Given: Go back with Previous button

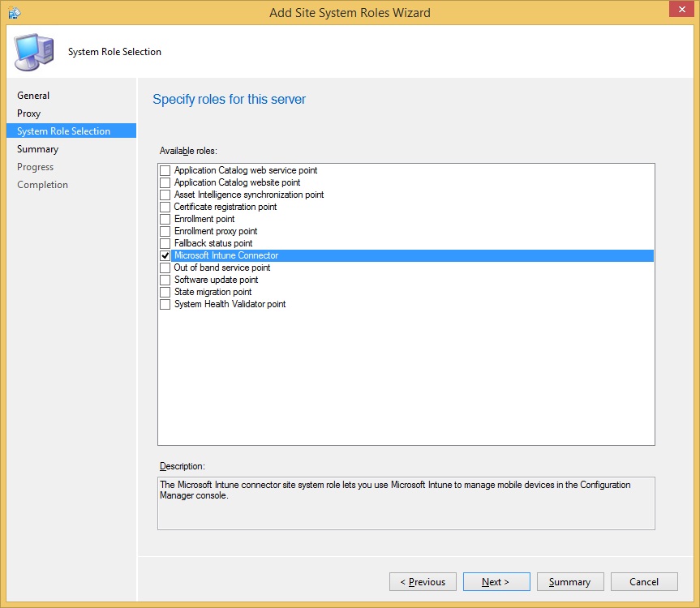Looking at the screenshot, I should click(422, 582).
